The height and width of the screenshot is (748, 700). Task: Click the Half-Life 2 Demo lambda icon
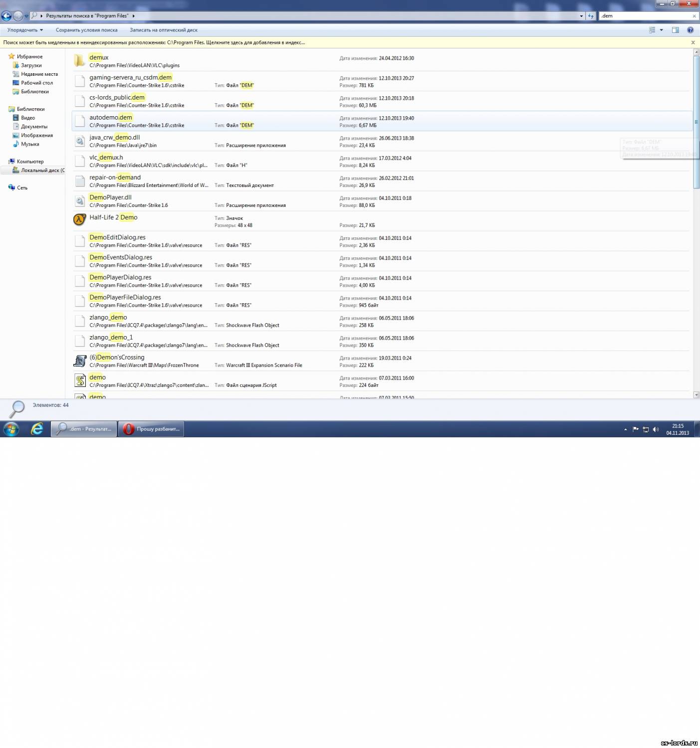click(80, 219)
